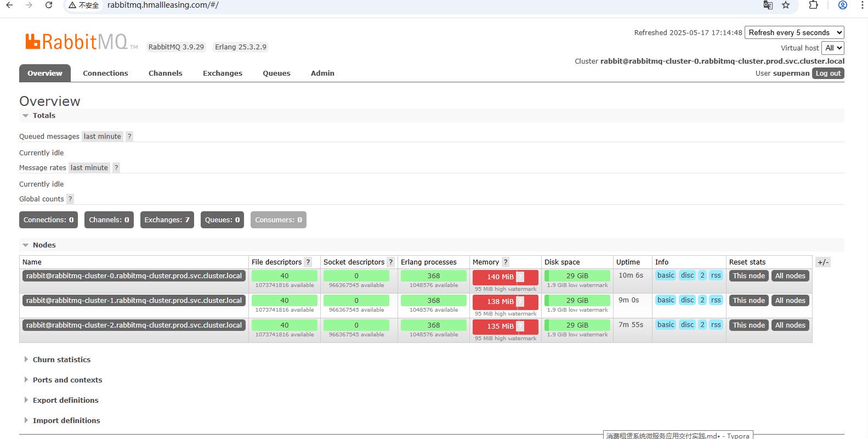Go to the Exchanges tab

222,74
